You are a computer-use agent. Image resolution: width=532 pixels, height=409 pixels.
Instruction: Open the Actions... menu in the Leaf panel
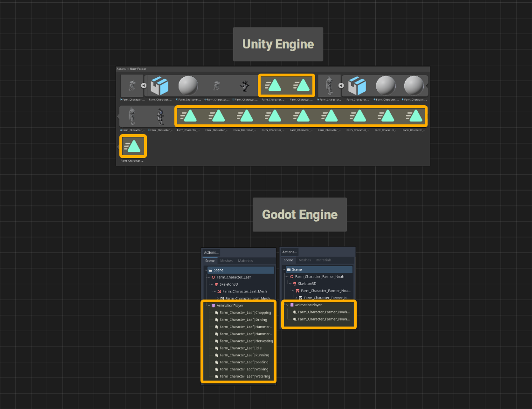(211, 252)
